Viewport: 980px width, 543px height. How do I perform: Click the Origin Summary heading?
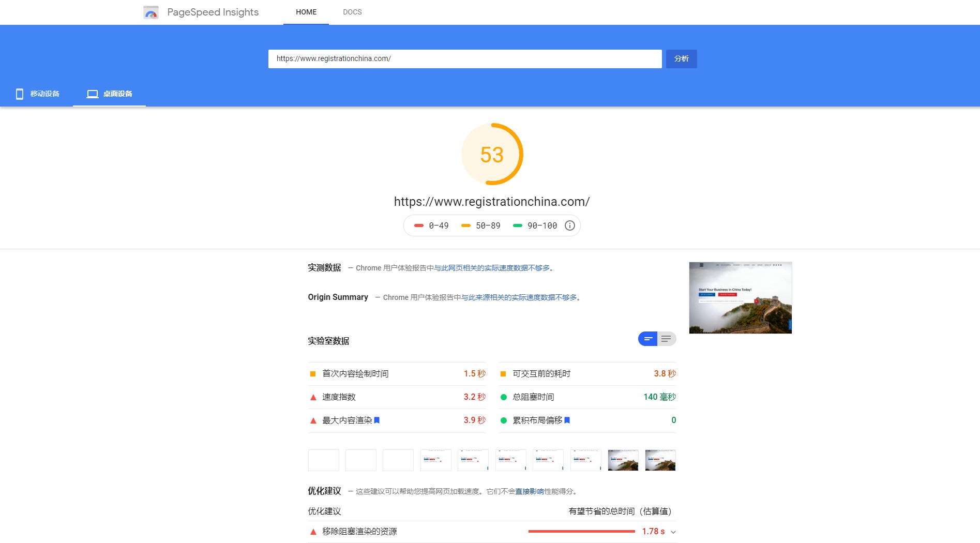(338, 297)
